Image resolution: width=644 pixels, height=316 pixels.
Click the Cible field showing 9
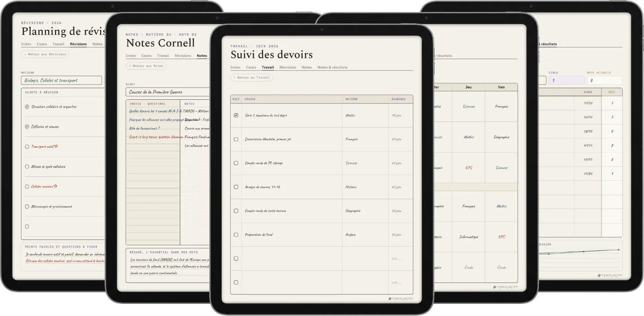click(567, 81)
